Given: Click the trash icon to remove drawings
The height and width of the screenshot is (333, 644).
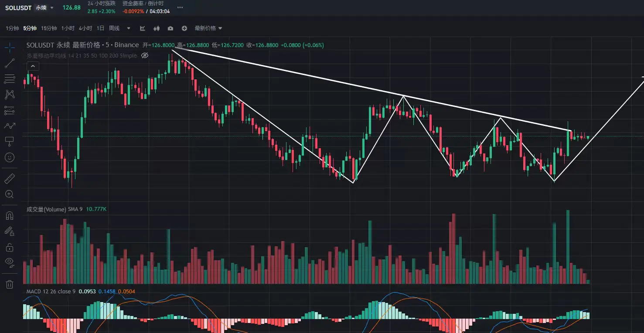Looking at the screenshot, I should pyautogui.click(x=9, y=285).
